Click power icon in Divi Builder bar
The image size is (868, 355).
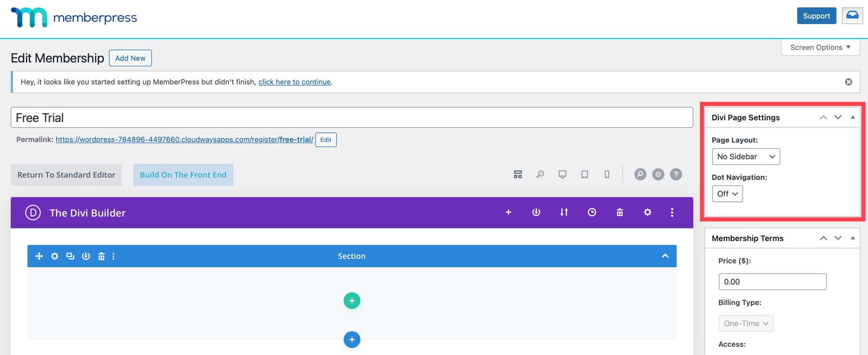click(x=536, y=212)
